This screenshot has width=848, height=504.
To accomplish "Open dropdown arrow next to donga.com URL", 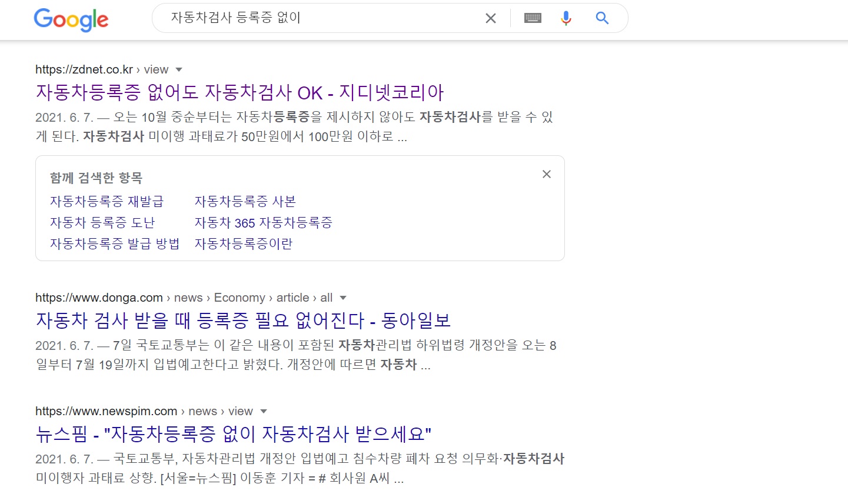I will coord(343,298).
